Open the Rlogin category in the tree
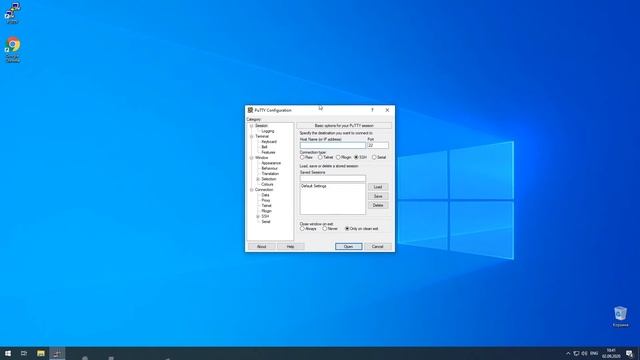640x360 pixels. [267, 211]
